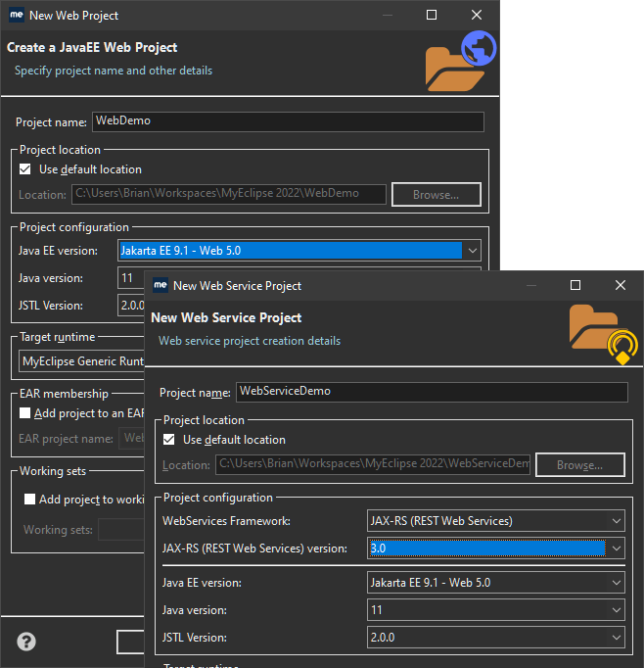Click the EAR project name field
The image size is (644, 668).
(131, 439)
